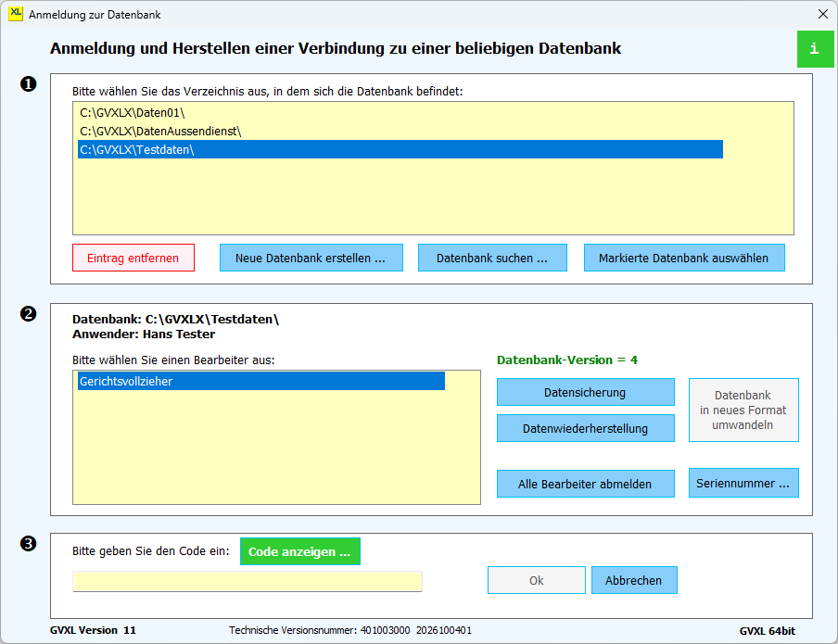The height and width of the screenshot is (644, 838).
Task: Start the Datensicherung backup
Action: point(585,392)
